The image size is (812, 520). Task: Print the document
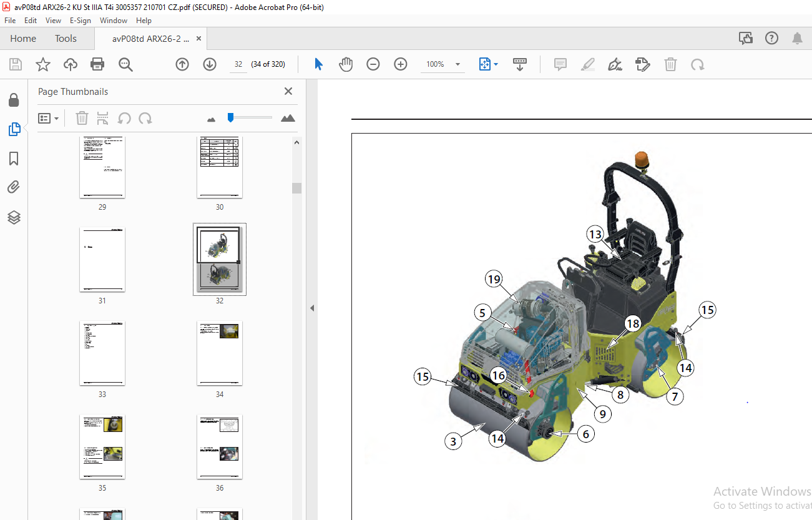[x=97, y=64]
